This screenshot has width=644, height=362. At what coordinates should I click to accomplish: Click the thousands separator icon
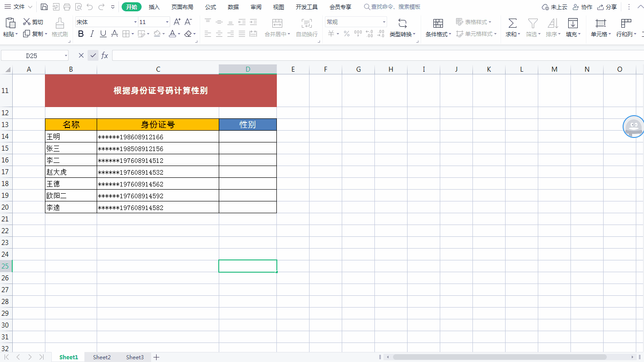[358, 34]
